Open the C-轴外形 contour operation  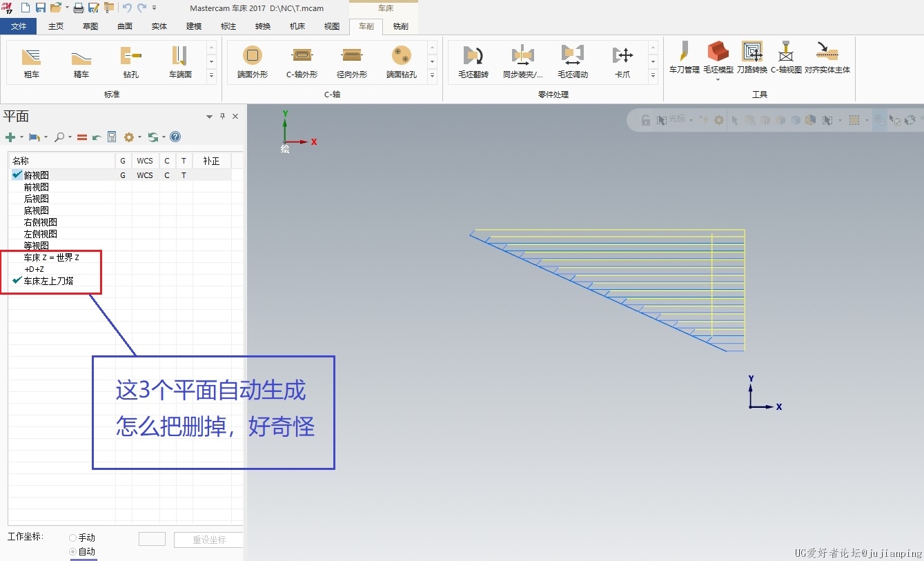[302, 62]
